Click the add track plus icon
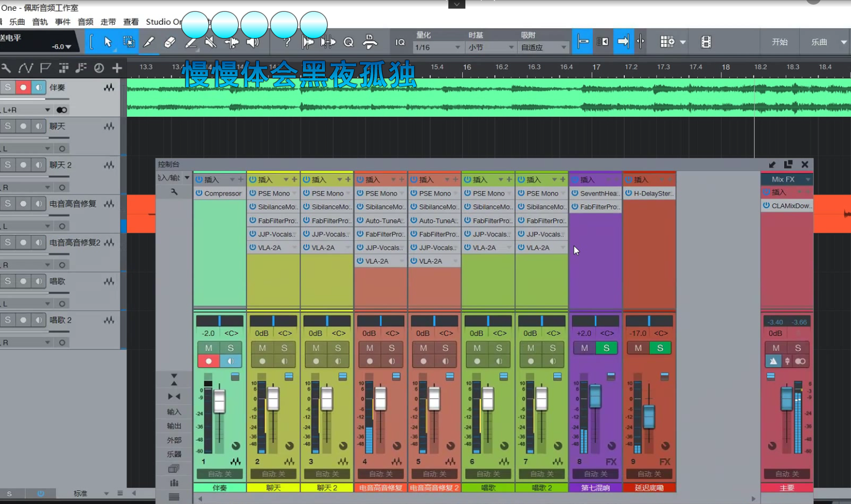This screenshot has width=851, height=504. [117, 68]
